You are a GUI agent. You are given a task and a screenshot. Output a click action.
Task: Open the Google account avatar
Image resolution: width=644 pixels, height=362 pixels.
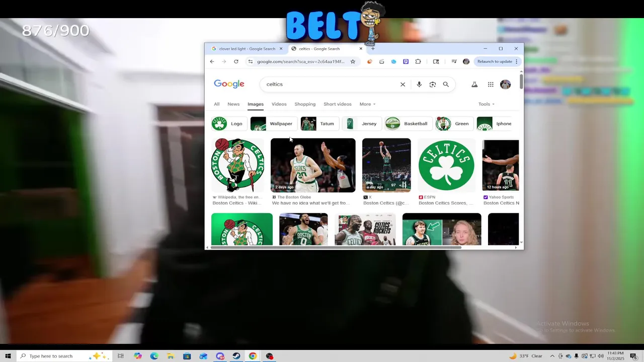point(506,84)
